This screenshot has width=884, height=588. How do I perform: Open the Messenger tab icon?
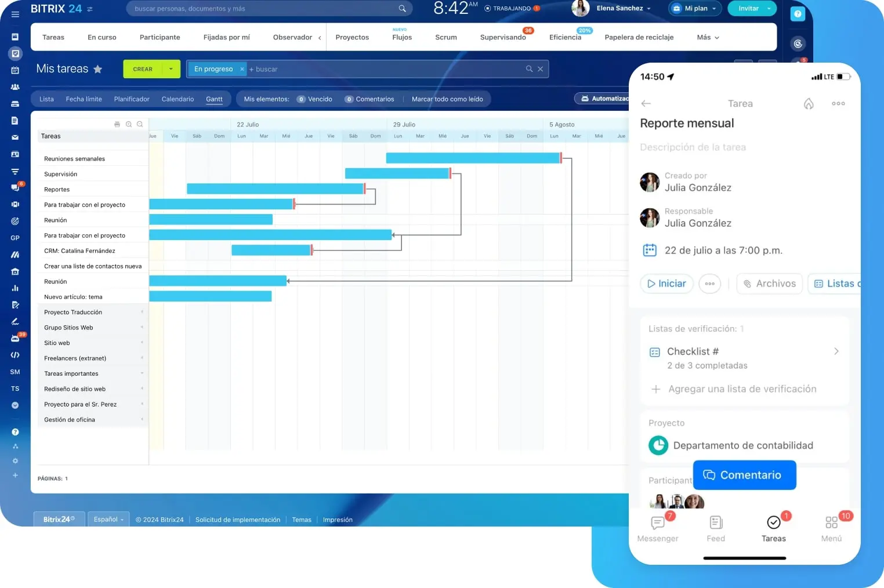(658, 523)
